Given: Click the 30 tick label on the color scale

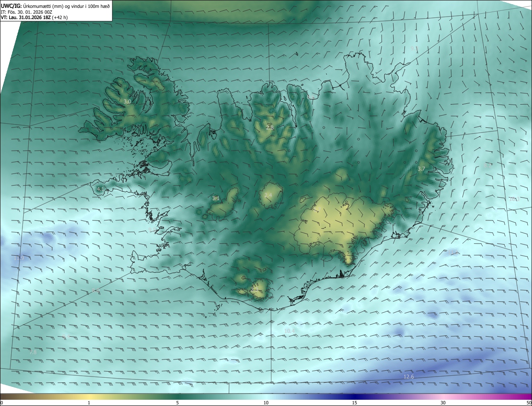Looking at the screenshot, I should (443, 403).
